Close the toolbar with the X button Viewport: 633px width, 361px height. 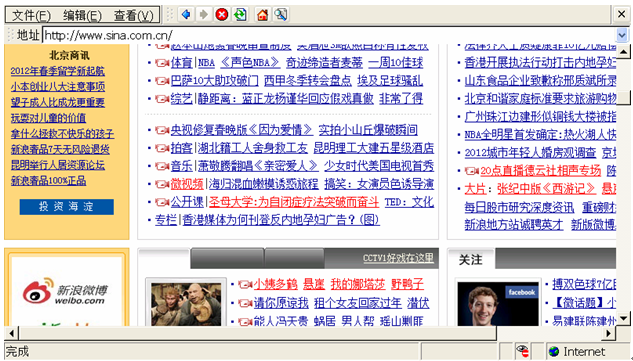(622, 15)
